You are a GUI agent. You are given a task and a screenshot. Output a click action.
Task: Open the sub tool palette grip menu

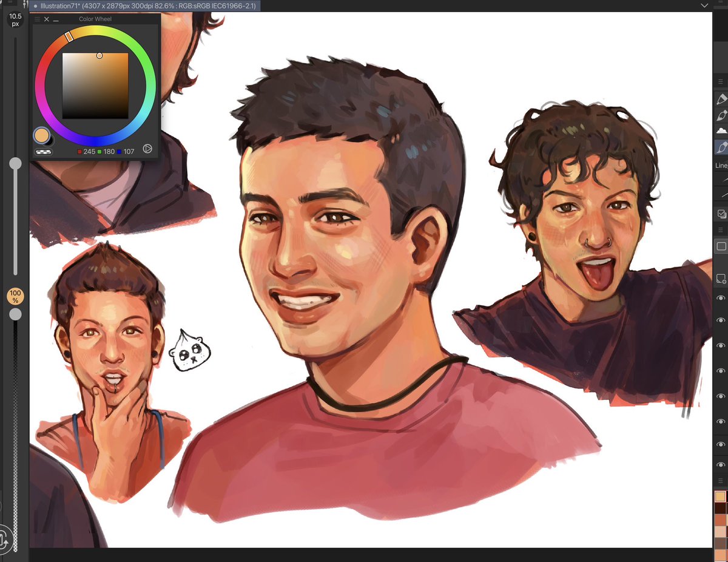pos(720,81)
